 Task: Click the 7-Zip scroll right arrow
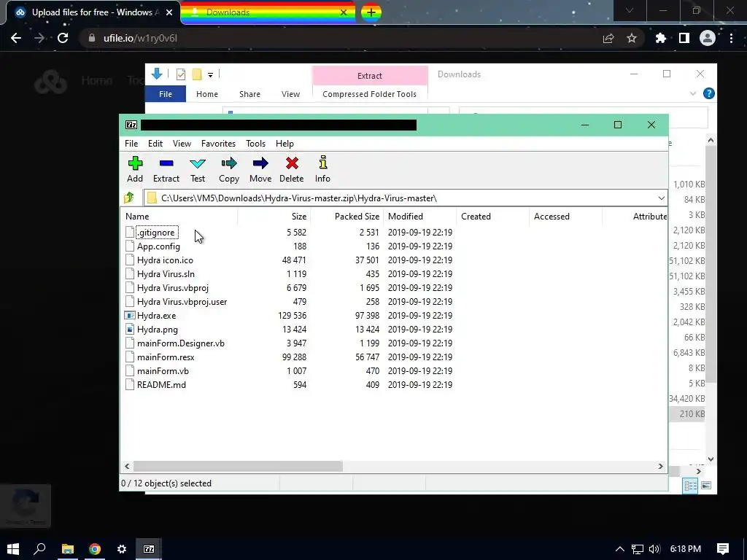point(661,466)
